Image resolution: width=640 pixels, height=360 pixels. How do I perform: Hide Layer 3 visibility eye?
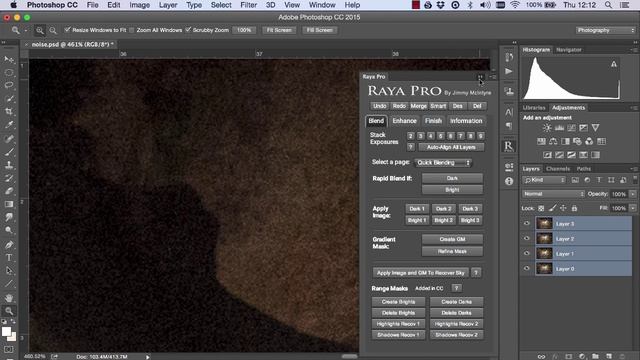(527, 223)
